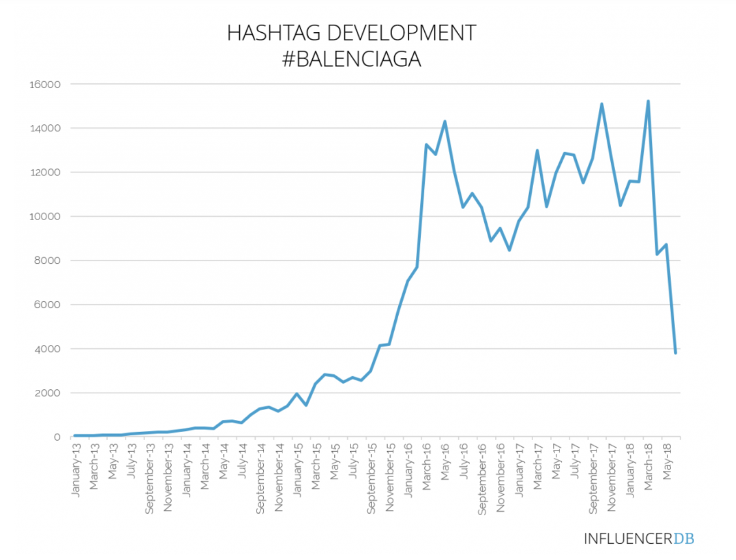Click the final data point of the line near 4000
The width and height of the screenshot is (736, 560).
(676, 353)
